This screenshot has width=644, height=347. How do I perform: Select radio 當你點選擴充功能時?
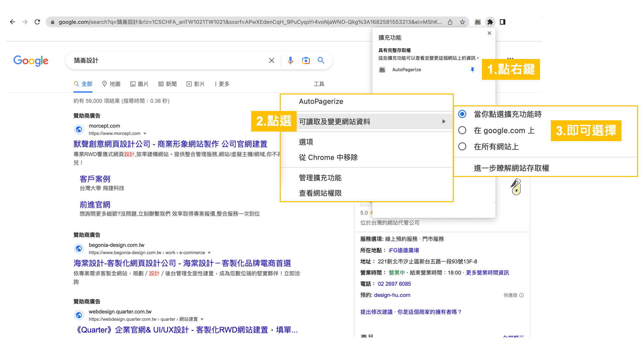pyautogui.click(x=462, y=114)
